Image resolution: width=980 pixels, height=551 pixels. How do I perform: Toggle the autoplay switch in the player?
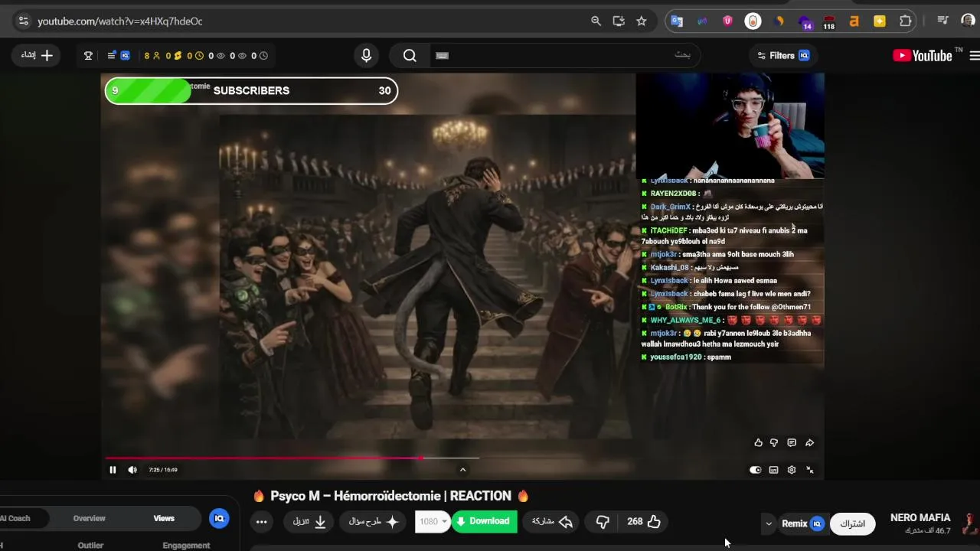[755, 470]
